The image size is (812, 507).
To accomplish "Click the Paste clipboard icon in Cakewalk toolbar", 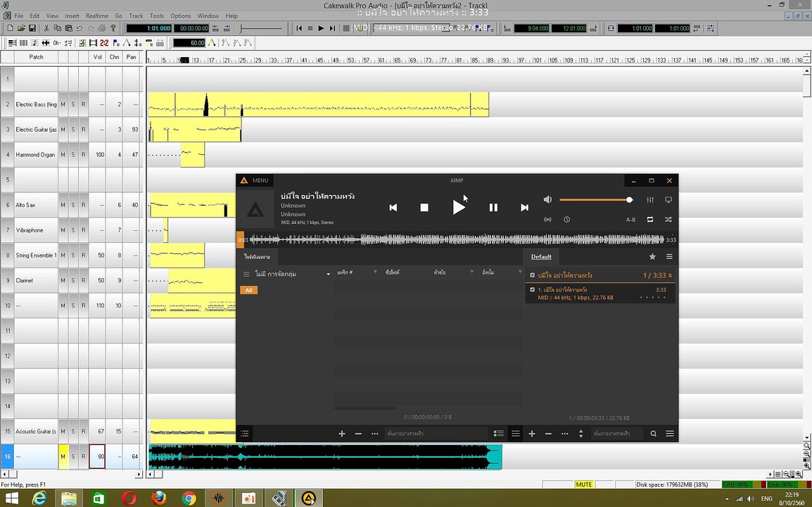I will coord(68,28).
